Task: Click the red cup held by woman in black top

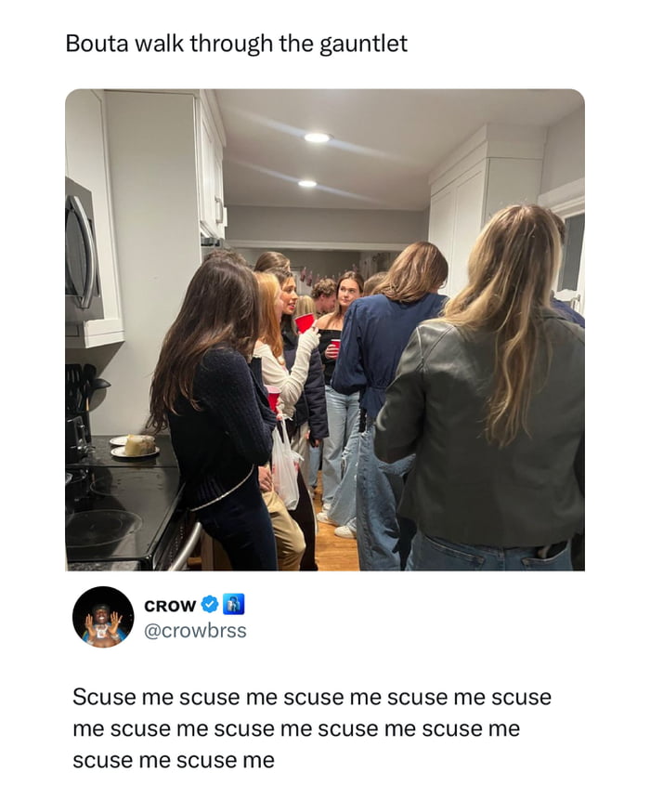Action: 335,346
